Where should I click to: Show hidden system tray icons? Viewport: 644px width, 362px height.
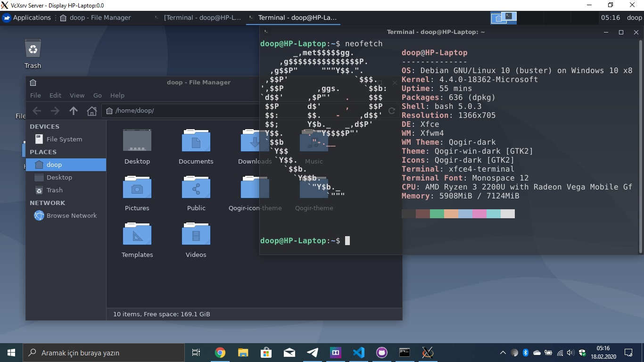coord(503,353)
